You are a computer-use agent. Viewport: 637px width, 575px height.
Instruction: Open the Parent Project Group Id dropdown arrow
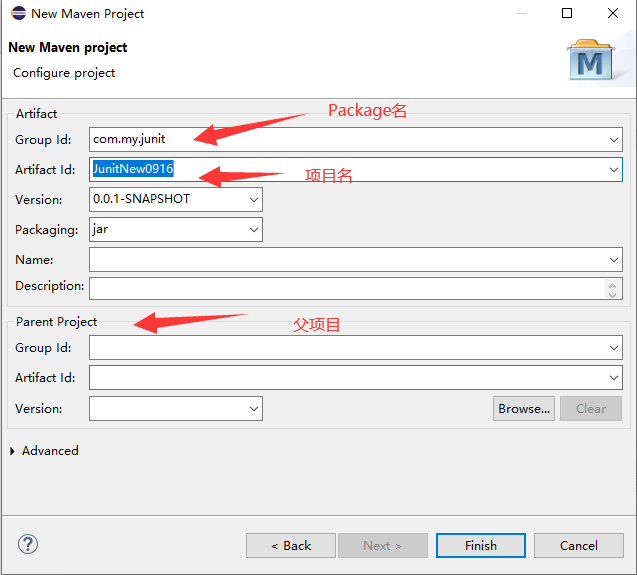point(613,348)
